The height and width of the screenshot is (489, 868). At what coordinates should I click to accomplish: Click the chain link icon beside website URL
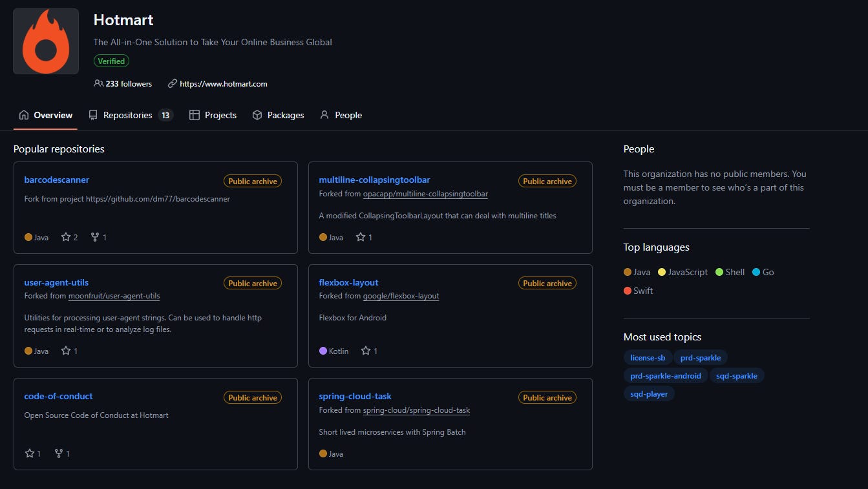(x=172, y=83)
